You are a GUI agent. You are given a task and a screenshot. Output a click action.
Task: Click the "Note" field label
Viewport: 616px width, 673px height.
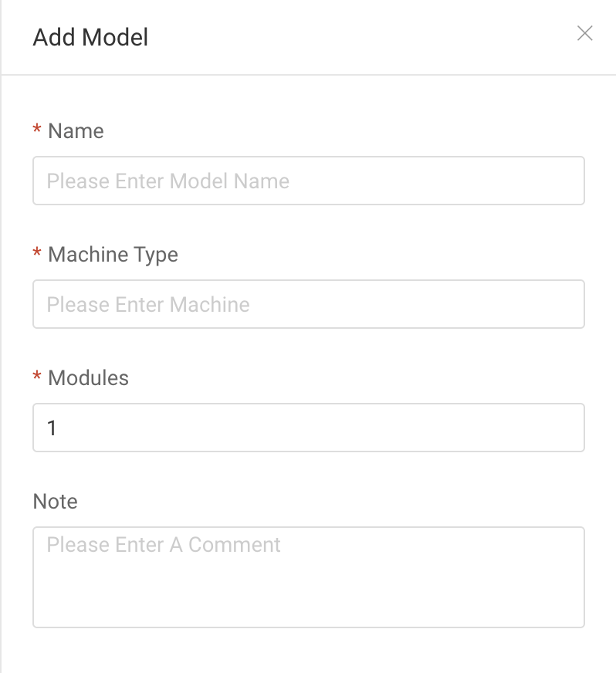[56, 502]
